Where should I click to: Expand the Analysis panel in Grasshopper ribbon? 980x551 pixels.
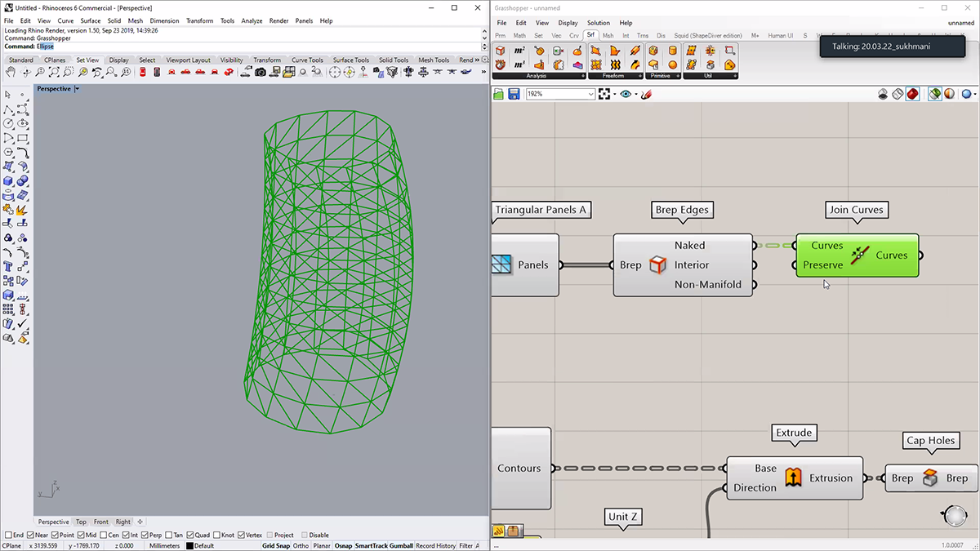pyautogui.click(x=582, y=76)
